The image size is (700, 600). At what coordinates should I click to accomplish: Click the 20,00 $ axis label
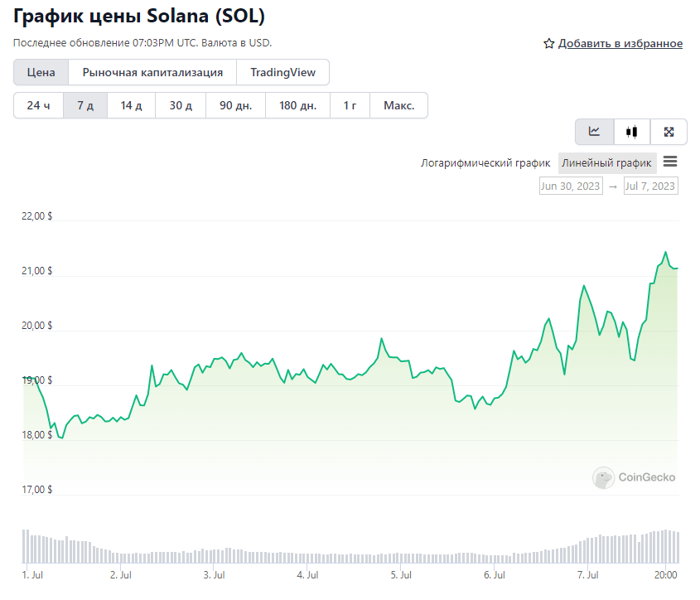[36, 326]
